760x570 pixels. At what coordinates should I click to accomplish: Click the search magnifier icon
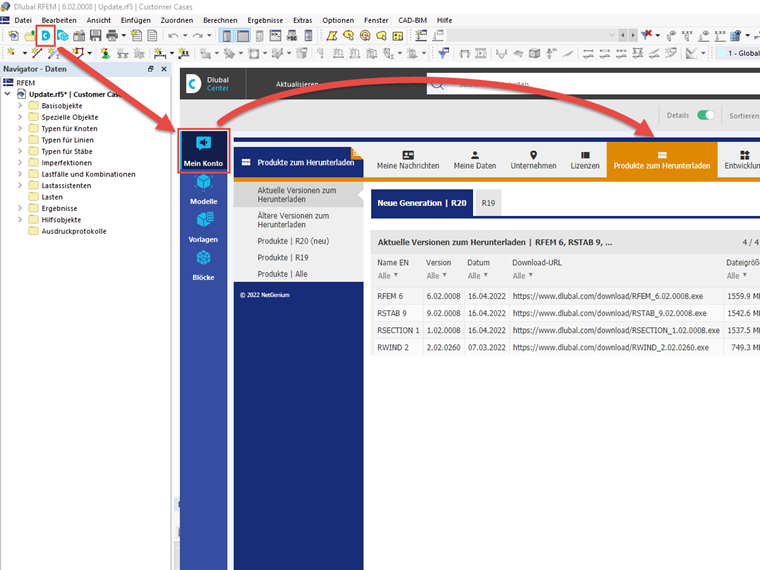(x=438, y=85)
